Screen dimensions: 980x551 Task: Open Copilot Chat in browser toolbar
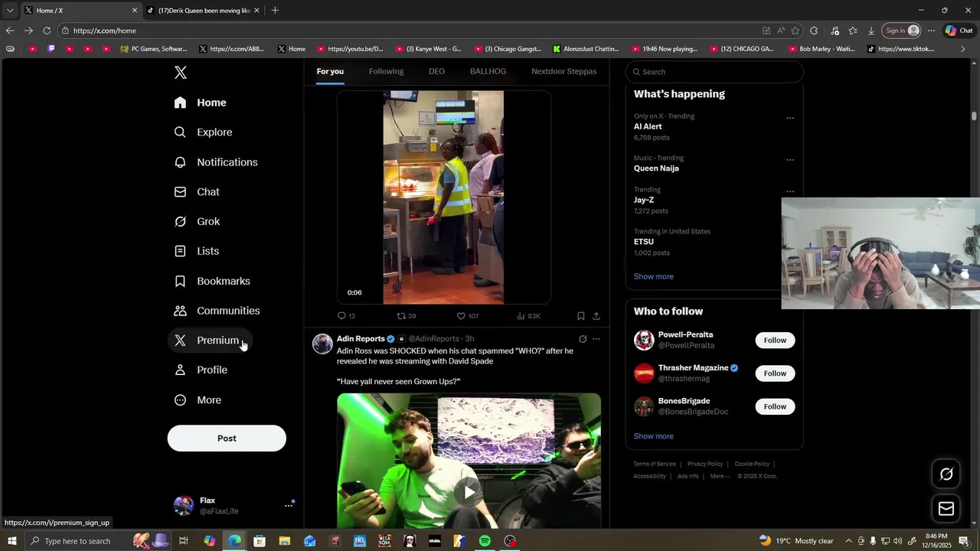coord(959,31)
